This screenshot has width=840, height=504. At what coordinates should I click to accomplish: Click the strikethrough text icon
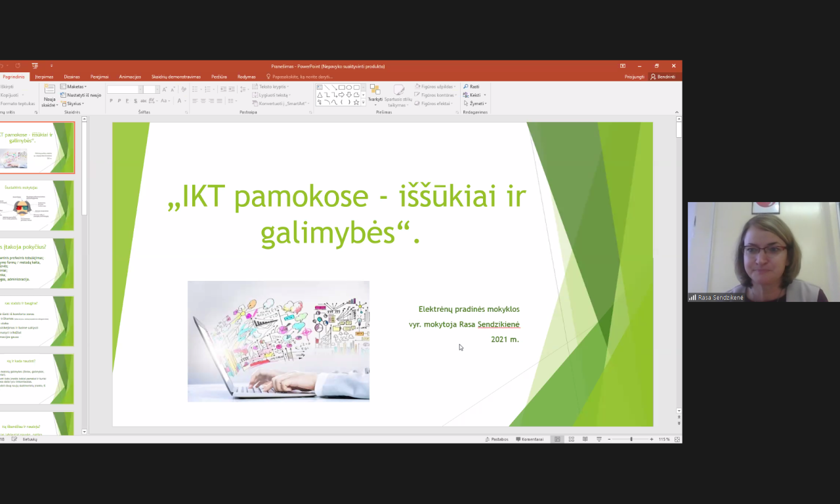coord(143,100)
